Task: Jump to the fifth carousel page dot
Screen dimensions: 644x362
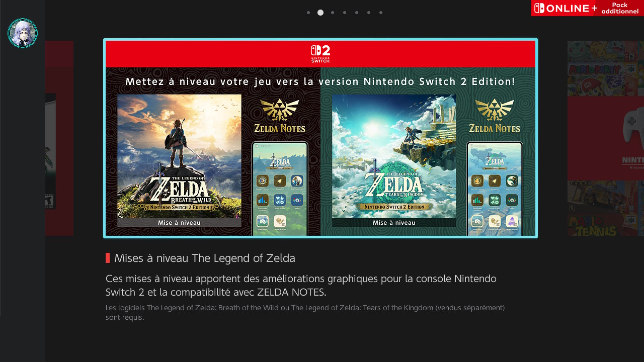Action: 357,13
